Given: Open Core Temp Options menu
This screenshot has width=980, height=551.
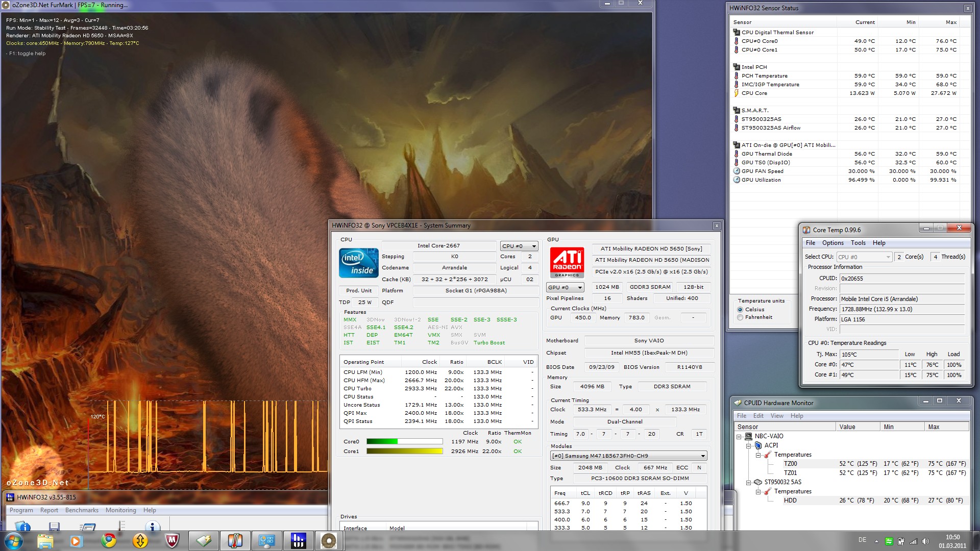Looking at the screenshot, I should coord(832,243).
